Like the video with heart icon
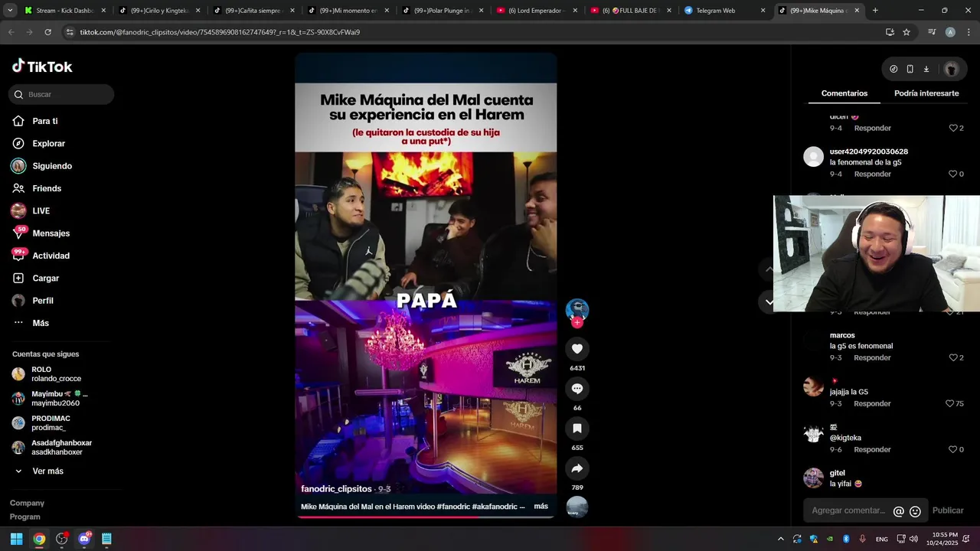This screenshot has height=551, width=980. point(577,349)
